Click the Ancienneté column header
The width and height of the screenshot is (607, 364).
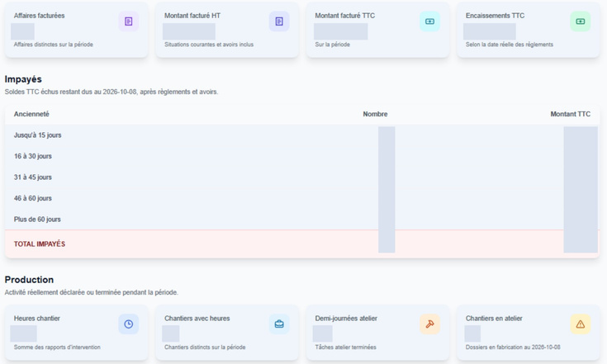(x=31, y=114)
